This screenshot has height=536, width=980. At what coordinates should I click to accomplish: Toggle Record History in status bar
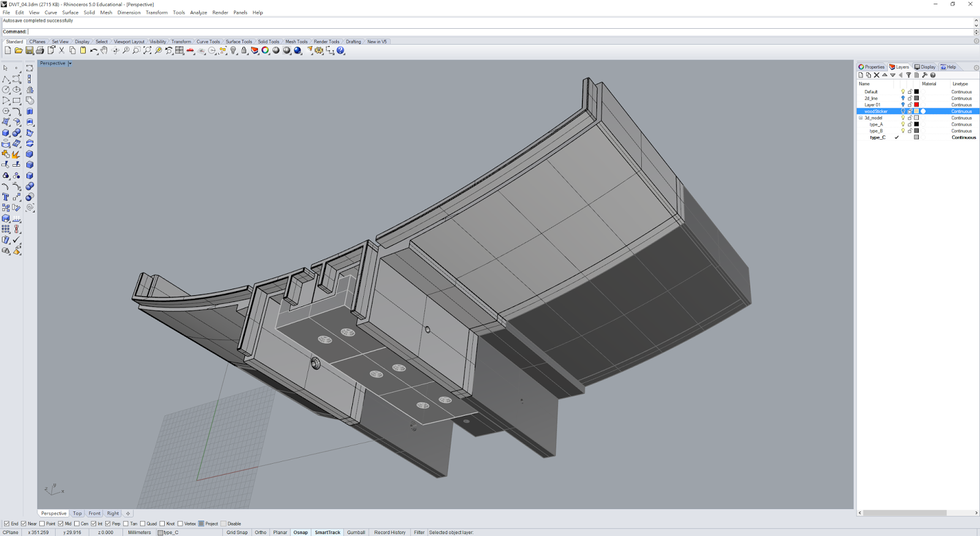(x=390, y=532)
